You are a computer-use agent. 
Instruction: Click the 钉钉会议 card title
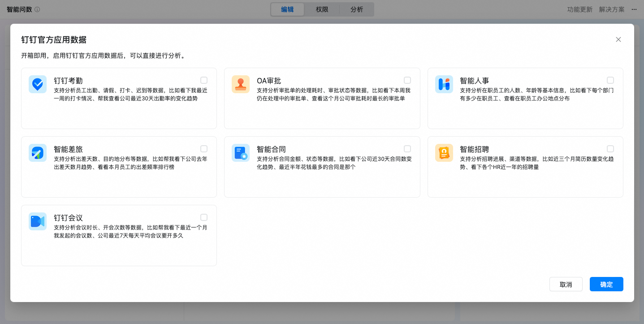(x=68, y=218)
